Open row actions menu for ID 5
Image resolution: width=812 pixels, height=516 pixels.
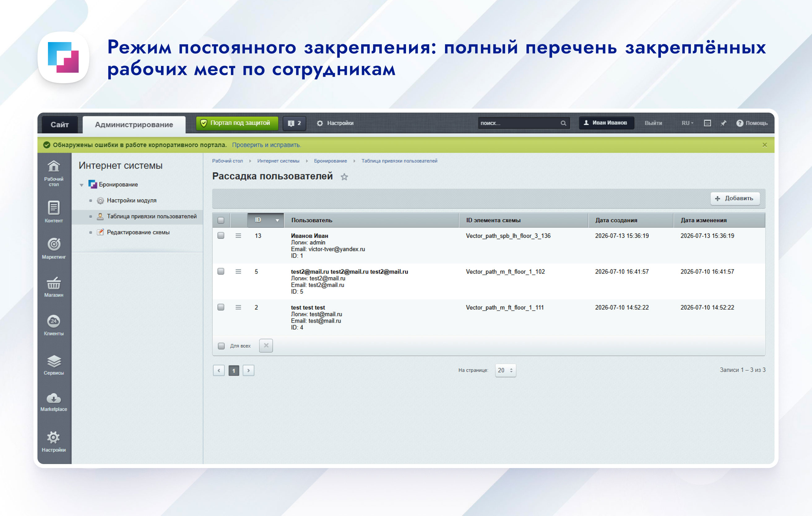(x=238, y=271)
